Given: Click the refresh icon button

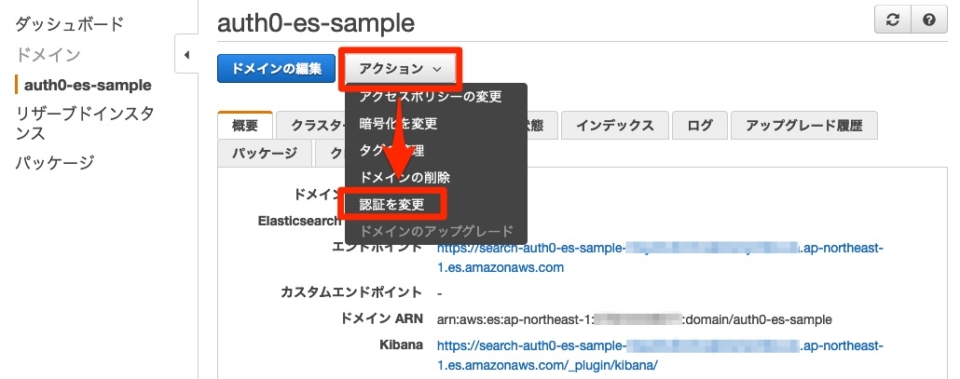Looking at the screenshot, I should [x=893, y=21].
